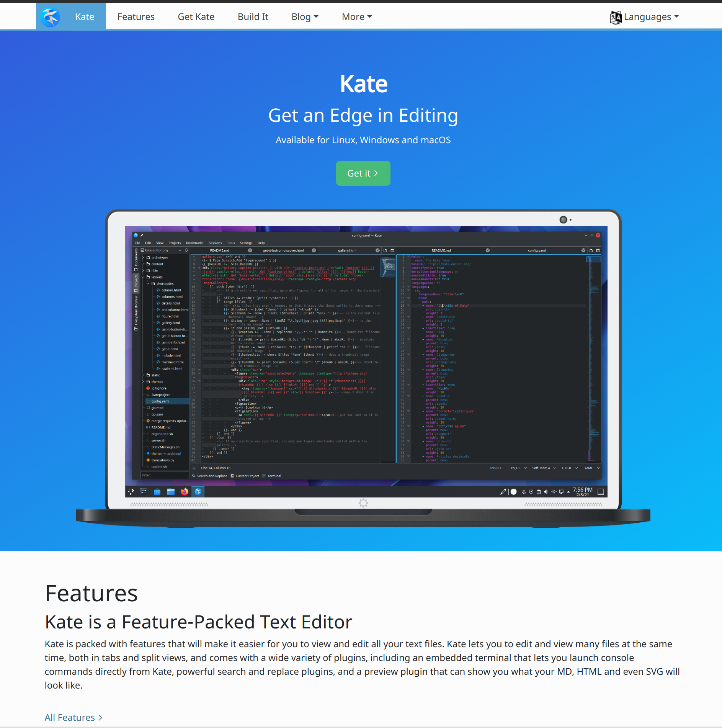Expand the static folder
The height and width of the screenshot is (728, 722).
[x=143, y=375]
